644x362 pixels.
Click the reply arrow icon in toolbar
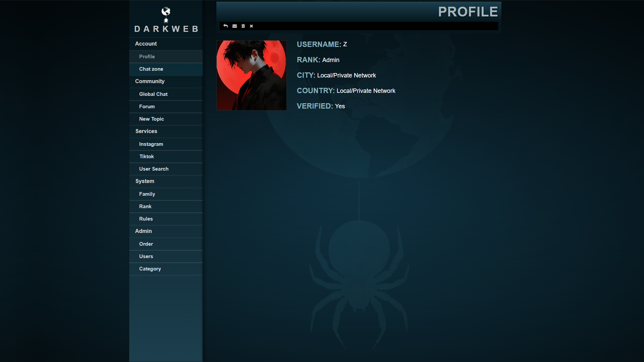coord(225,26)
